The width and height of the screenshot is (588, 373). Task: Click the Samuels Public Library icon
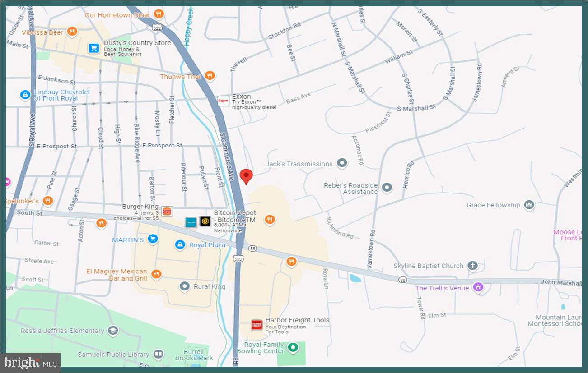point(158,355)
